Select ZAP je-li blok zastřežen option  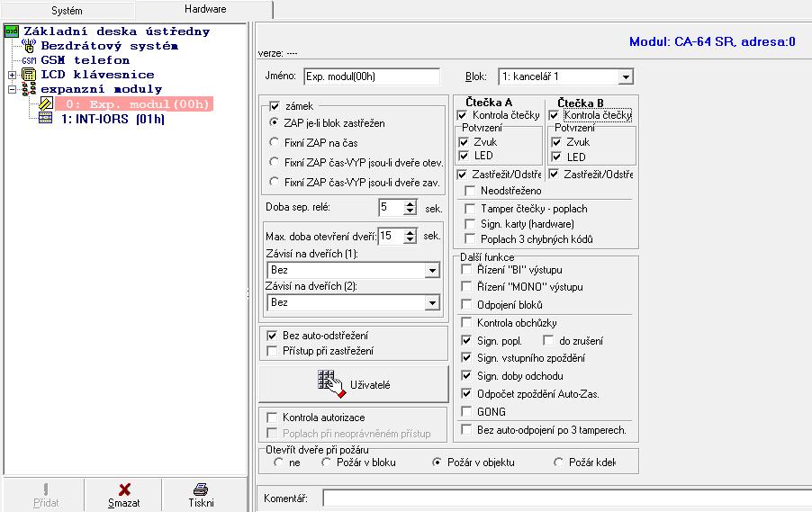pos(275,122)
